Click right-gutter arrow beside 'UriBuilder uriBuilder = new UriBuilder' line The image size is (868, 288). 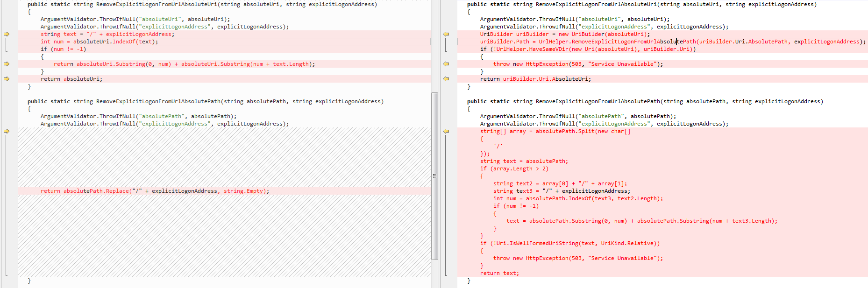click(446, 34)
